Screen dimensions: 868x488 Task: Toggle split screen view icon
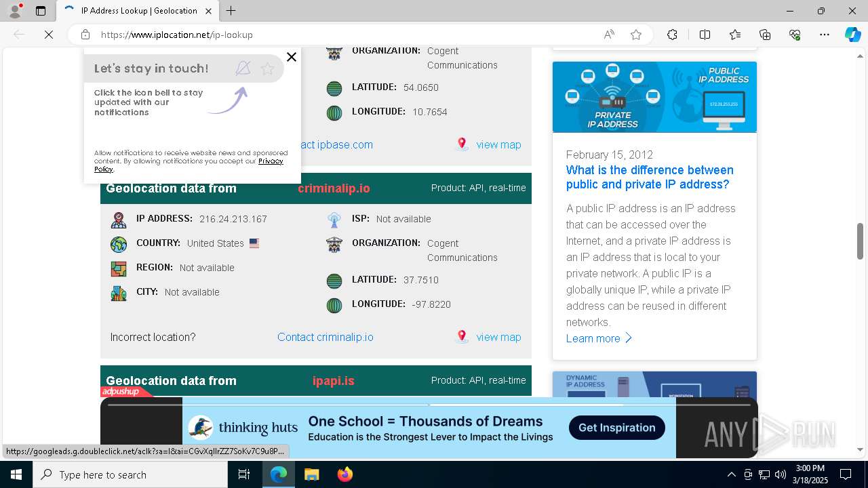(705, 35)
